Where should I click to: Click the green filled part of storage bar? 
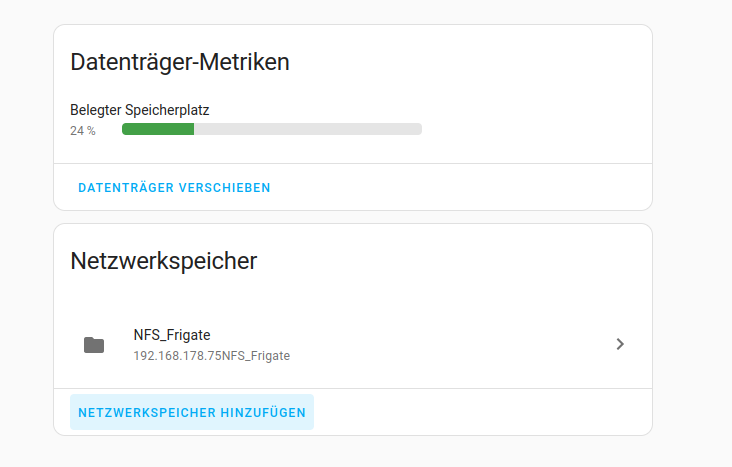(158, 129)
